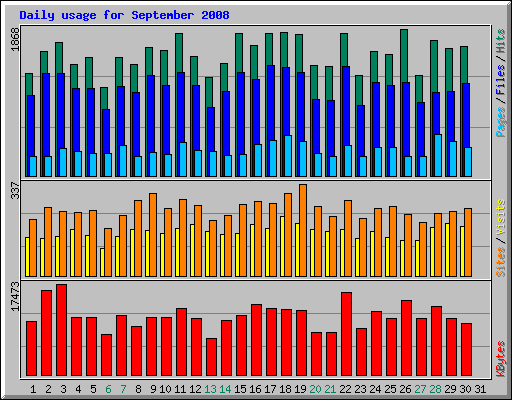Select the red KBytes bar for day 13
512x400 pixels.
point(211,357)
